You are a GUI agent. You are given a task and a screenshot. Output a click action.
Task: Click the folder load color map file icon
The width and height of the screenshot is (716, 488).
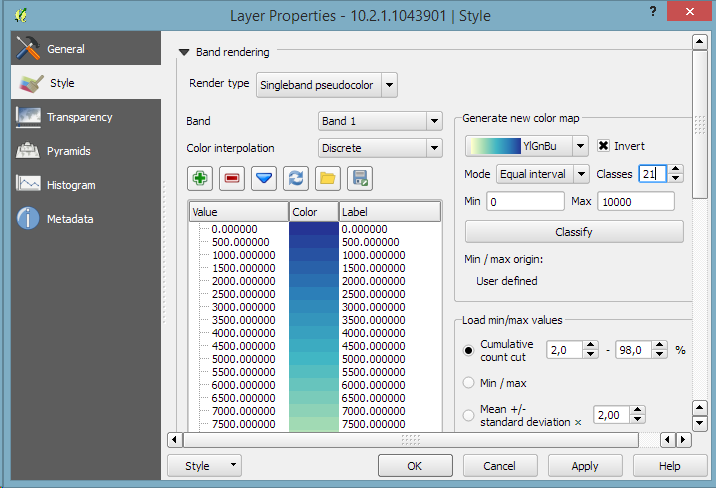point(327,178)
